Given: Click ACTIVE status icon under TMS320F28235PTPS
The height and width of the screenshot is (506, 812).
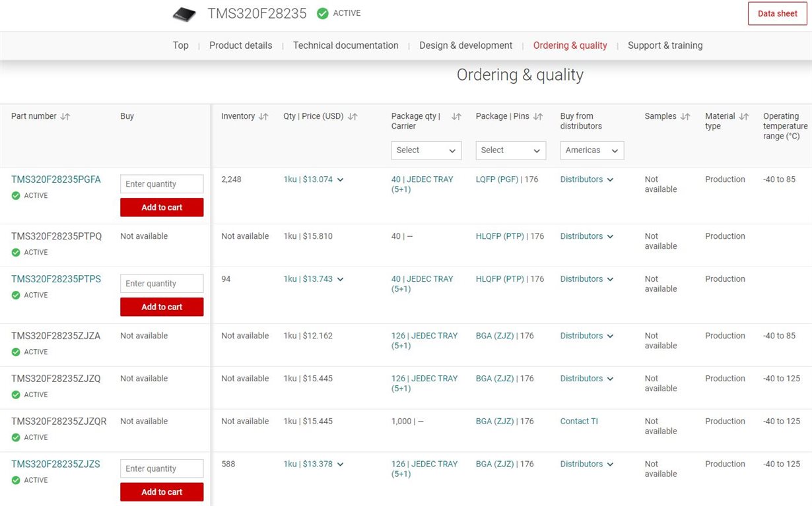Looking at the screenshot, I should point(16,295).
